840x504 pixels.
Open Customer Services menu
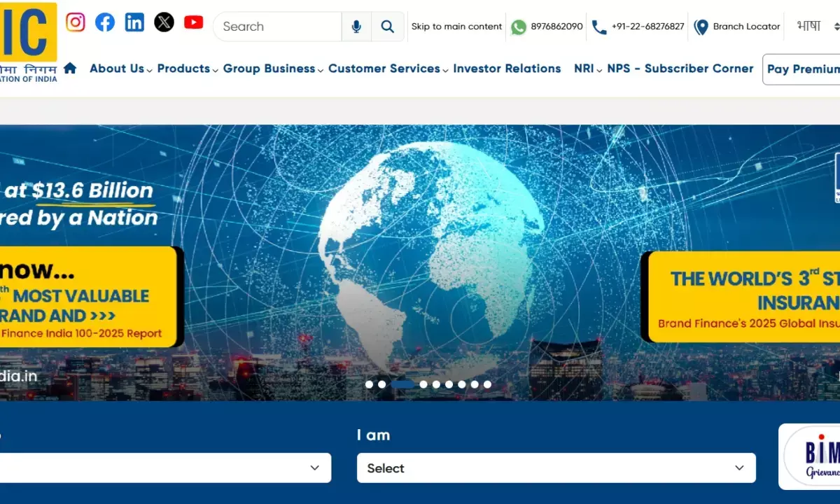[388, 69]
